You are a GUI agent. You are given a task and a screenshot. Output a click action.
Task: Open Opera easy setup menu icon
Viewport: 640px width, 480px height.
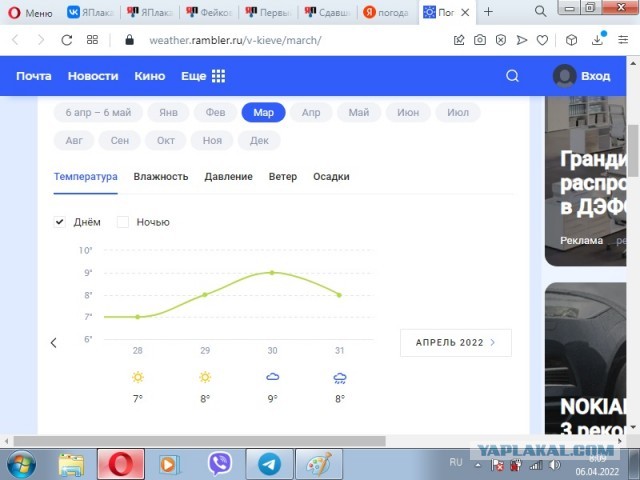coord(623,40)
